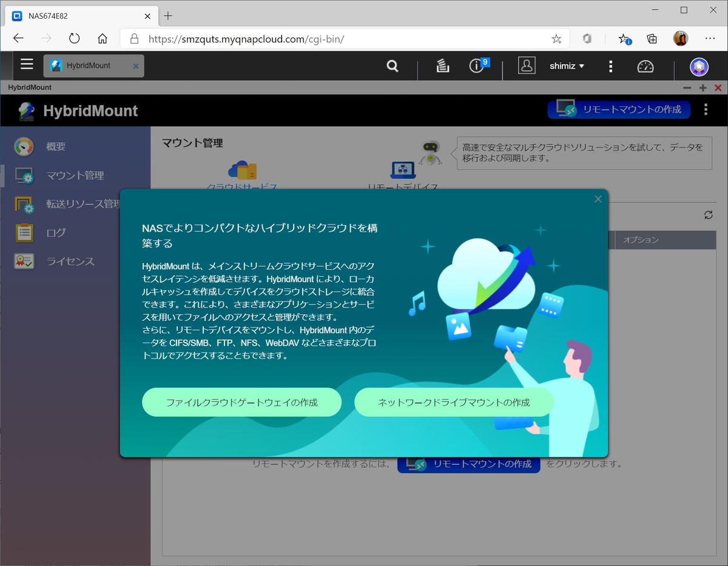Click the マウント管理 page heading
Screen dimensions: 728x566
tap(192, 143)
